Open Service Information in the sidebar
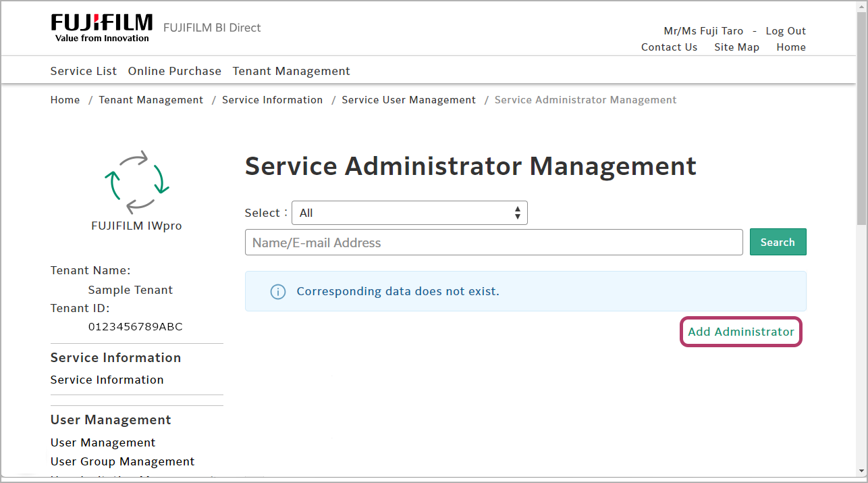 tap(107, 380)
